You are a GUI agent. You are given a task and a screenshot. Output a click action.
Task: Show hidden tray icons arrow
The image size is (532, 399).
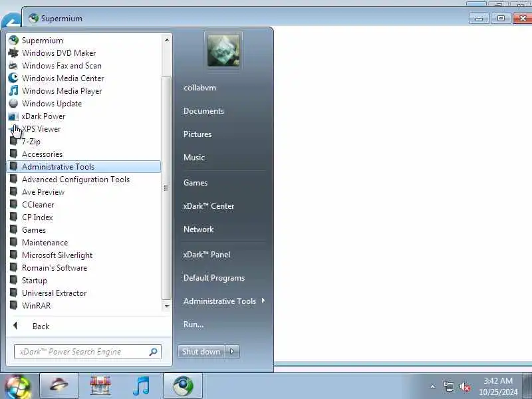tap(433, 386)
